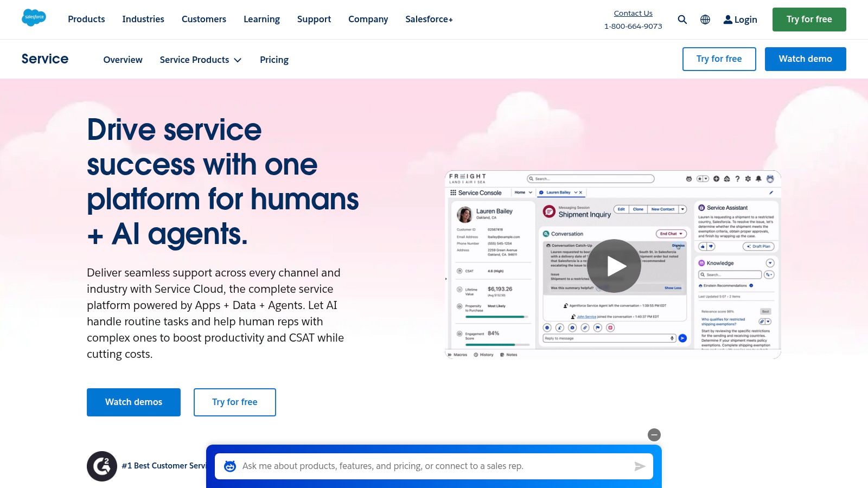This screenshot has width=868, height=488.
Task: Minimize the chat assistant widget
Action: click(654, 435)
